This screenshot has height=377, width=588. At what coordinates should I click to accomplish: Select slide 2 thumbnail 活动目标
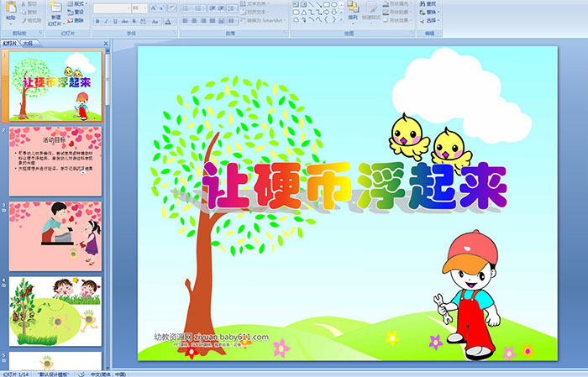click(x=55, y=161)
